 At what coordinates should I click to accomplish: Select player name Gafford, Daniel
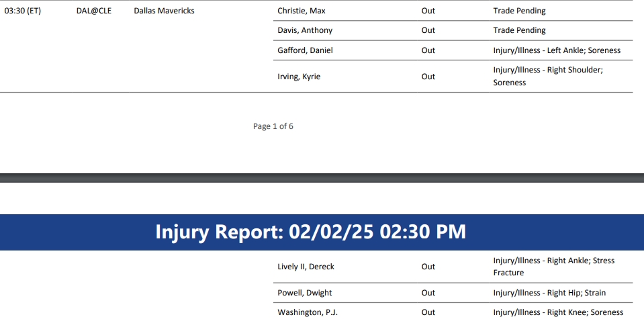point(305,50)
